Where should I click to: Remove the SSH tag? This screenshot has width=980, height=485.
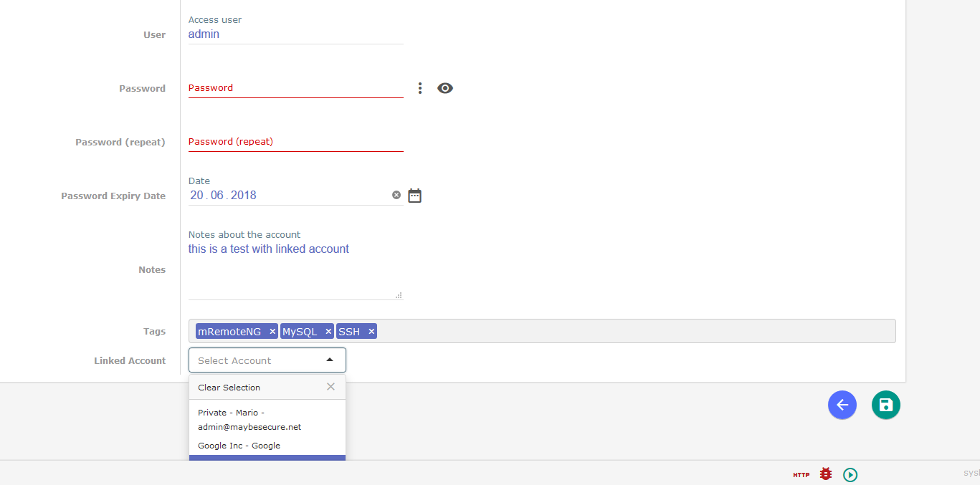pos(371,331)
